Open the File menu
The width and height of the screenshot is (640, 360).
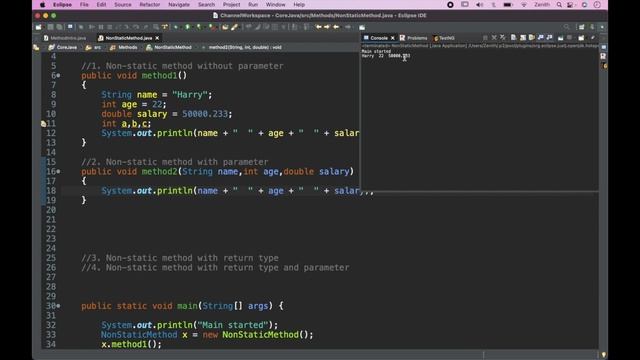tap(84, 4)
